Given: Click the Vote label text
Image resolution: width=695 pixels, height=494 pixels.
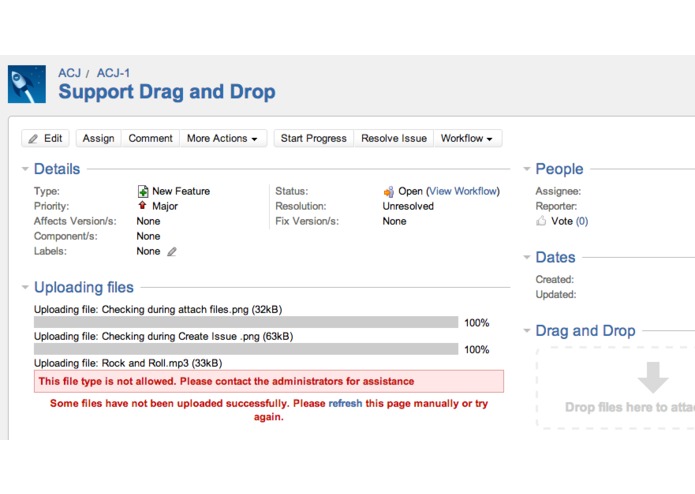Looking at the screenshot, I should [562, 221].
